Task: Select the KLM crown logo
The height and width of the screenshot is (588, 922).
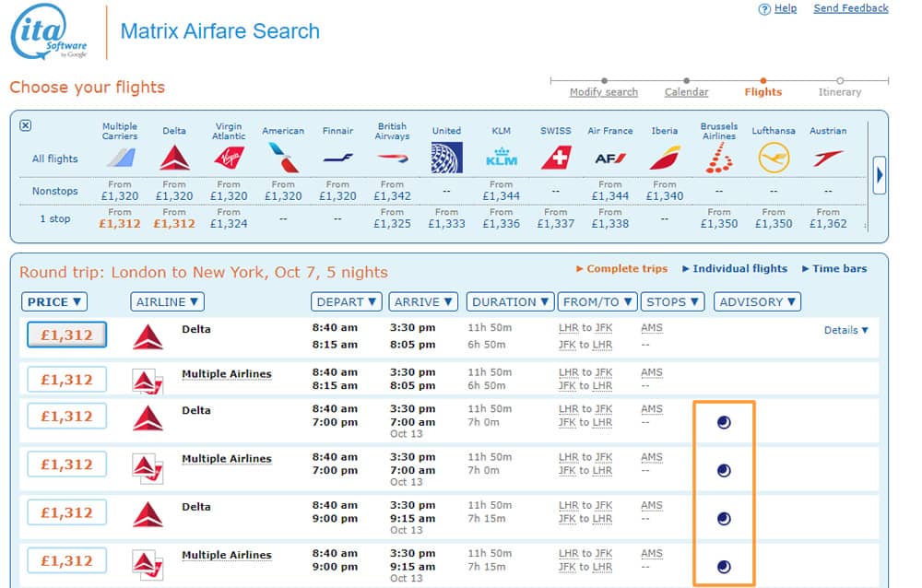Action: tap(502, 157)
